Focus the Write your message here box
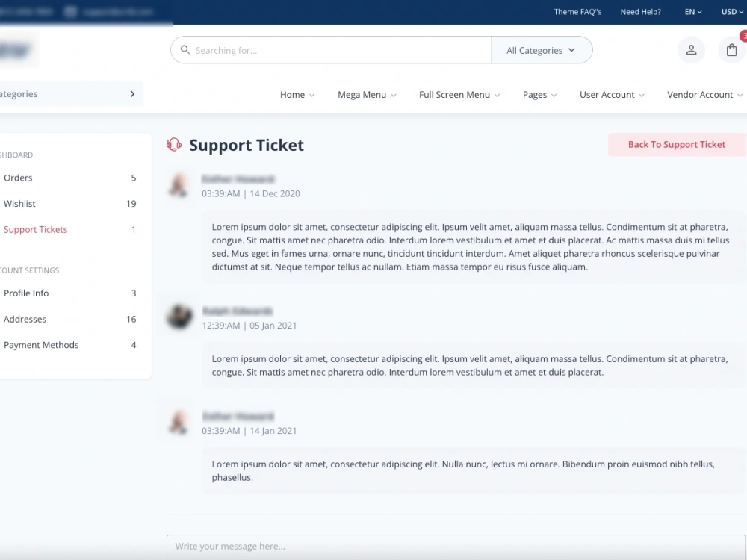 point(456,547)
